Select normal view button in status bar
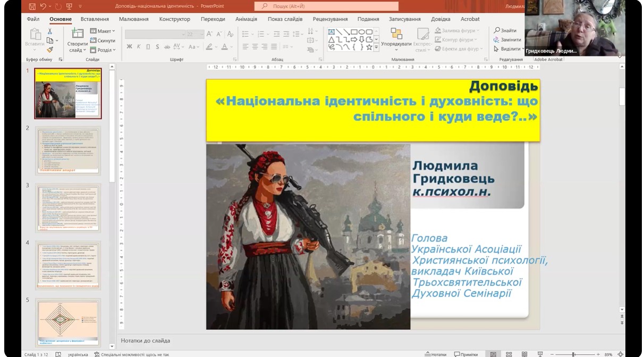The width and height of the screenshot is (644, 357). tap(493, 354)
